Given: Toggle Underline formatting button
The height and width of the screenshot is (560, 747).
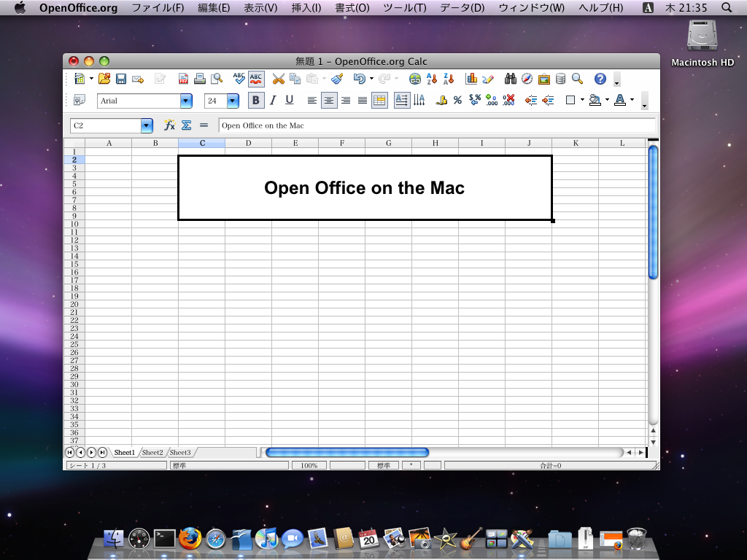Looking at the screenshot, I should click(289, 101).
